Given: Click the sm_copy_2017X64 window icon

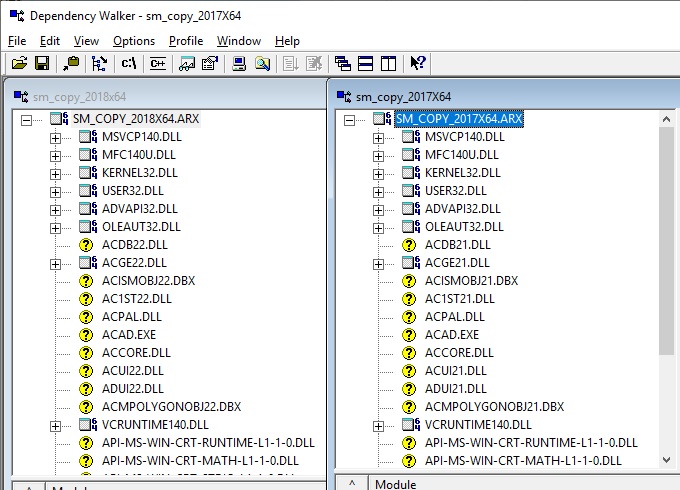Looking at the screenshot, I should 344,96.
